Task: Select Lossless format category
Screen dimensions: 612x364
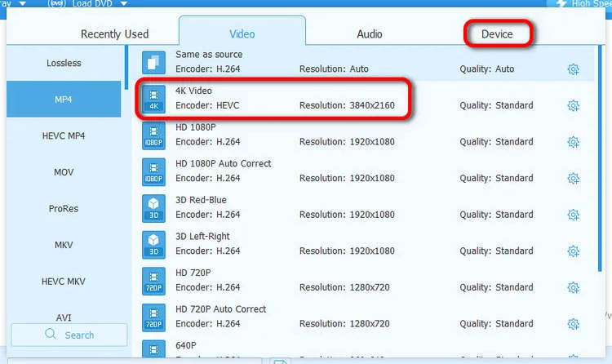Action: coord(63,63)
